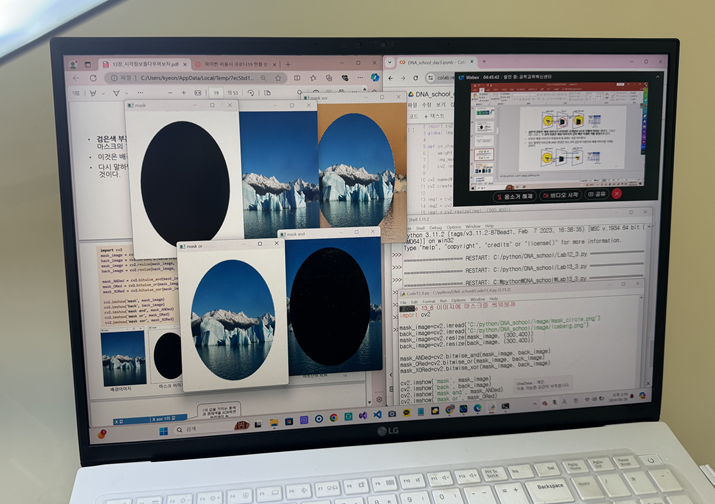The width and height of the screenshot is (715, 504).
Task: Switch to the second Edge tab
Action: [235, 65]
